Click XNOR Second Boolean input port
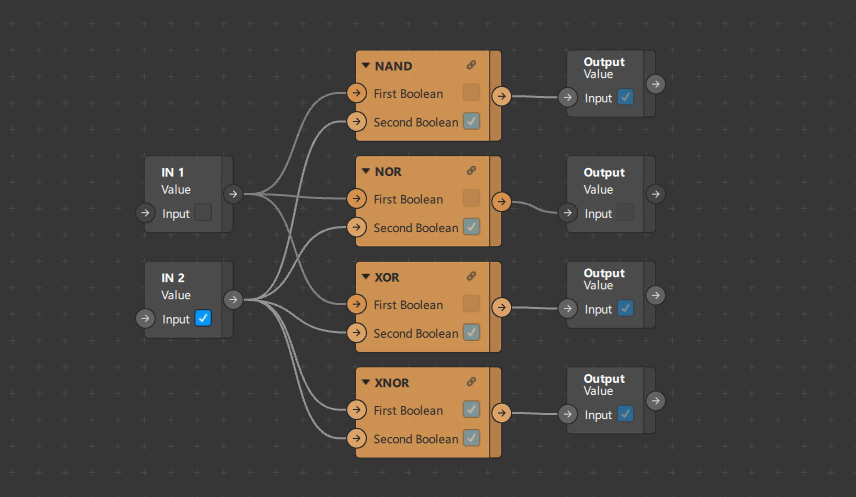This screenshot has width=856, height=497. (x=356, y=437)
